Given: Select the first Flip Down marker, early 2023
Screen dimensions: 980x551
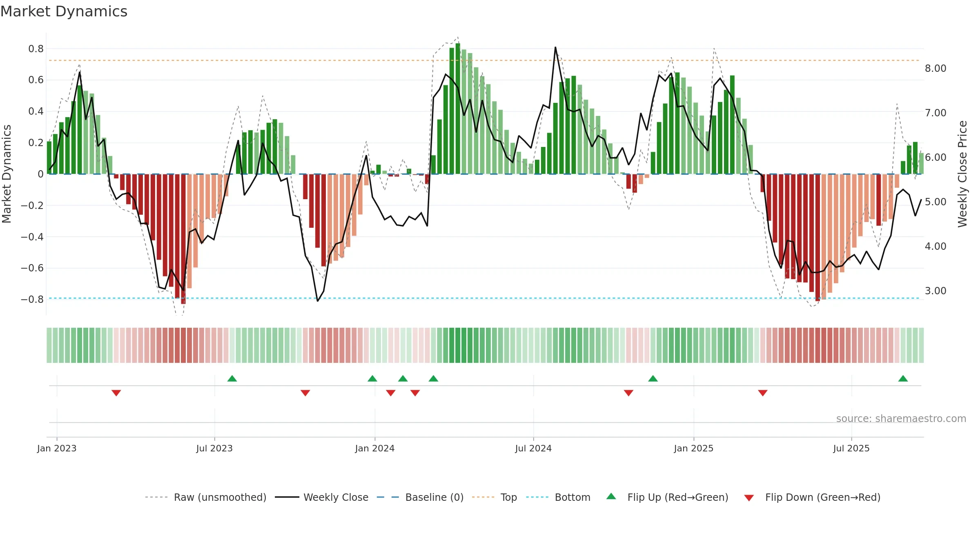Looking at the screenshot, I should click(x=116, y=393).
